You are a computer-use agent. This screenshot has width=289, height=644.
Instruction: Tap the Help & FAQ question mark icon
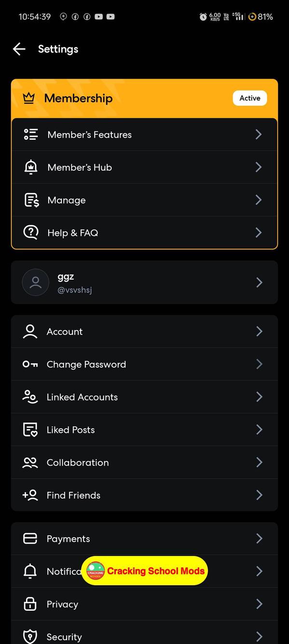(30, 232)
